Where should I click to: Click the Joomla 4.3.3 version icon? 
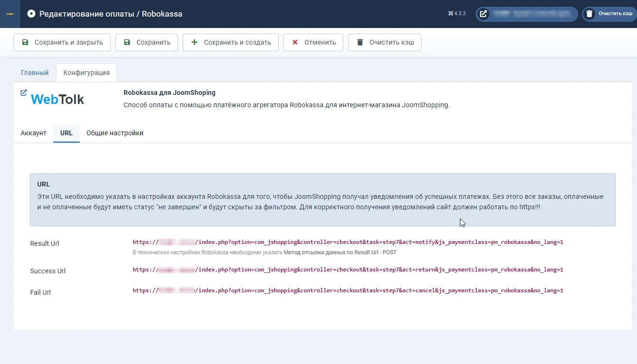450,14
